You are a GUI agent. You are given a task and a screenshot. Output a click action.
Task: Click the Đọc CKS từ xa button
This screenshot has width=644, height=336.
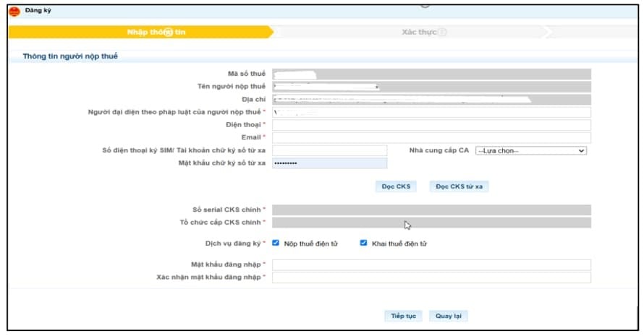(x=459, y=186)
